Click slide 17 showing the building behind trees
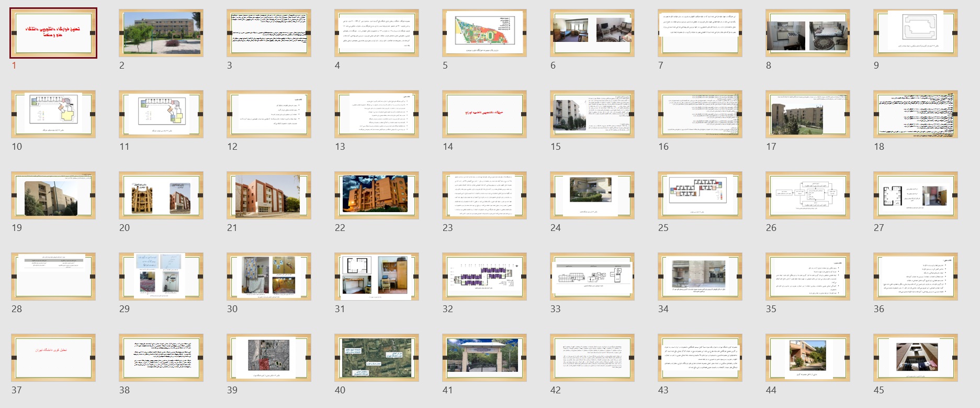980x408 pixels. pyautogui.click(x=808, y=114)
